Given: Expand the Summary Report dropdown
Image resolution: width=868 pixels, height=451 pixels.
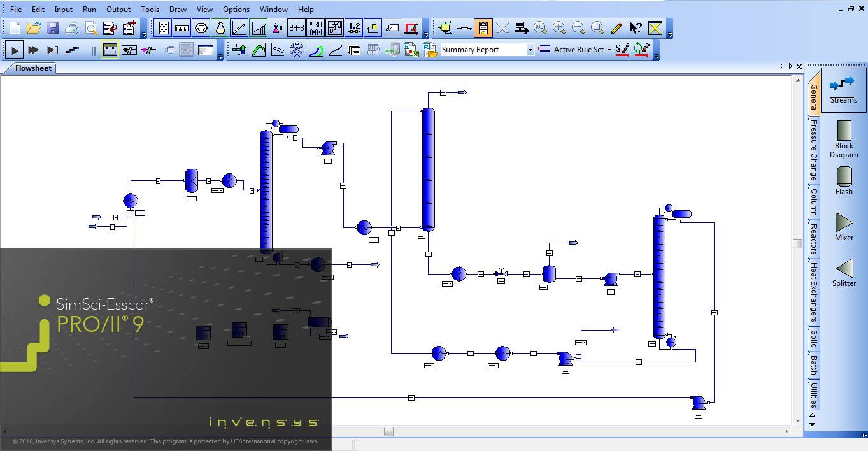Looking at the screenshot, I should point(530,50).
